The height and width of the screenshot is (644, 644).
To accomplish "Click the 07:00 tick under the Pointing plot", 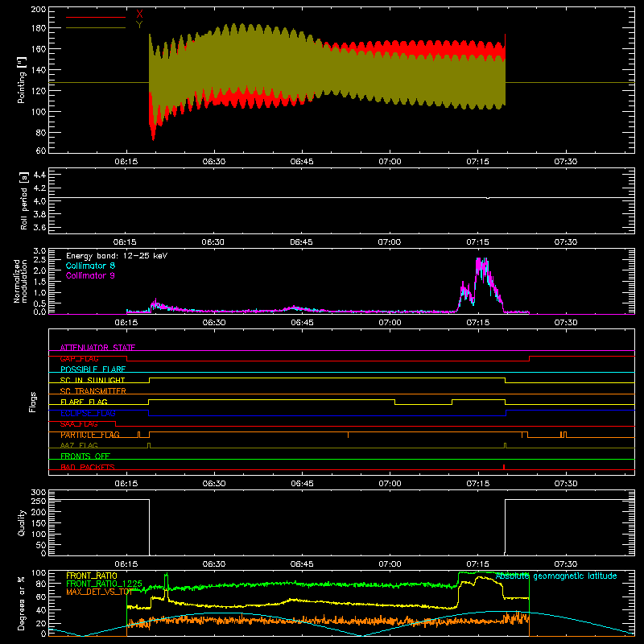I will [390, 162].
